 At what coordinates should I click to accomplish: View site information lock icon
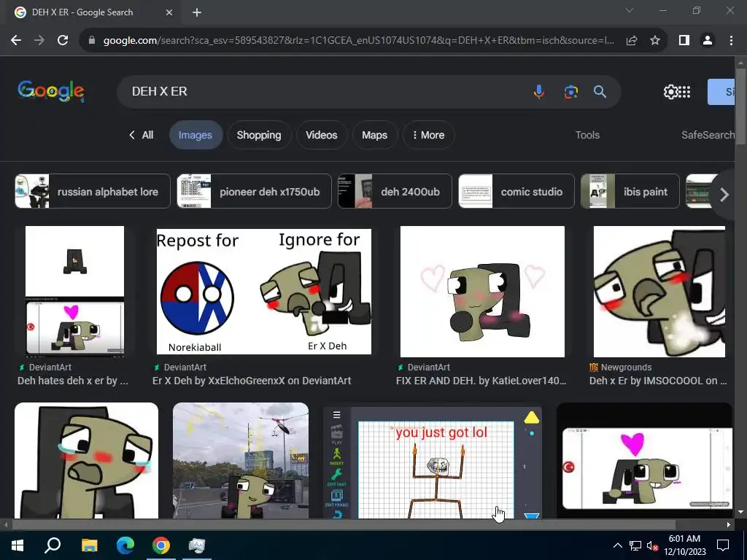(x=92, y=41)
